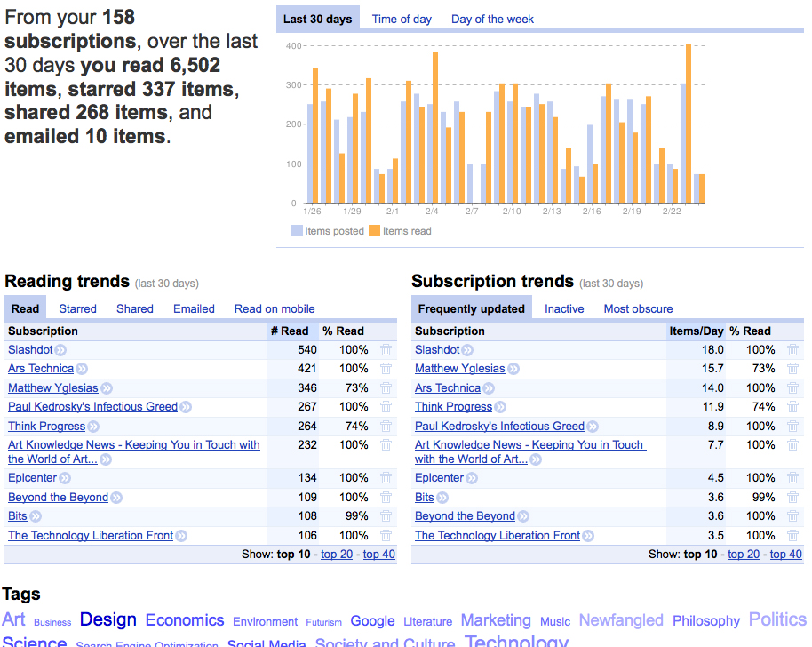812x647 pixels.
Task: Click trash icon for Matthew Yglesias in Subscription trends
Action: [x=792, y=369]
